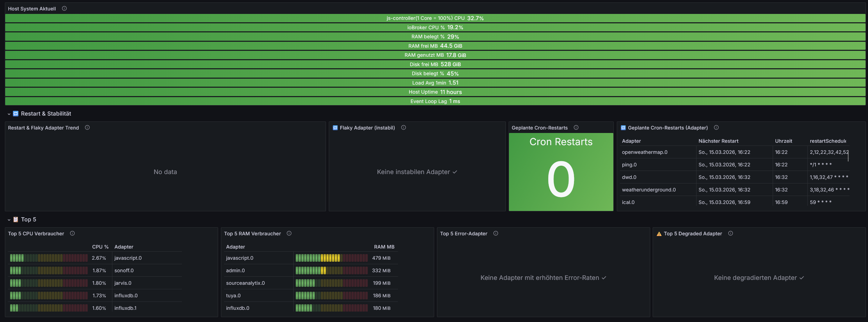Click info icon beside Top 5 RAM Verbraucher
Viewport: 868px width, 322px height.
(289, 234)
